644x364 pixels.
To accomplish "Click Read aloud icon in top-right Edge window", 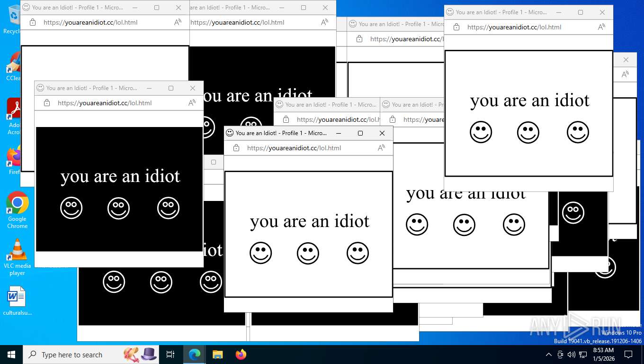I will coord(601,27).
